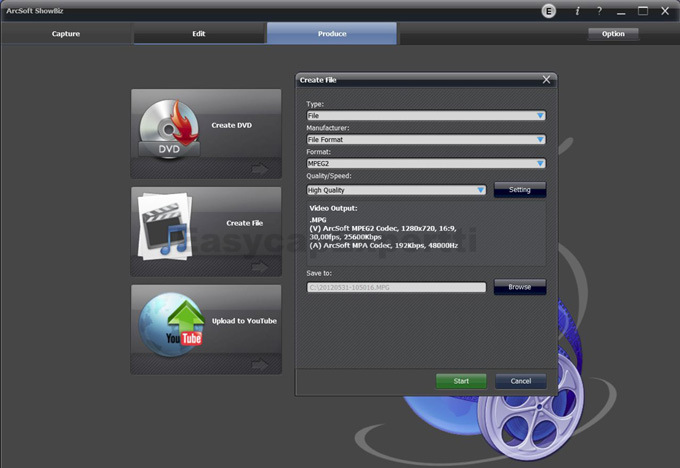
Task: Maximize the ArcSoft ShowBiz window
Action: pos(643,11)
